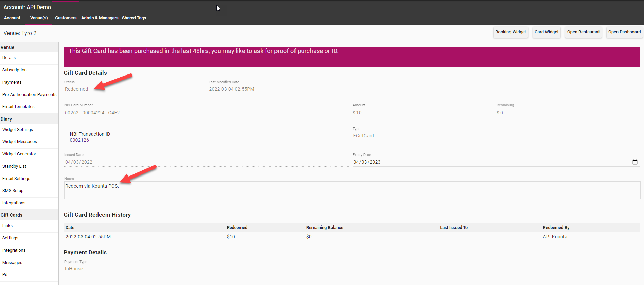Open Restaurant via top button
Image resolution: width=644 pixels, height=285 pixels.
(583, 32)
